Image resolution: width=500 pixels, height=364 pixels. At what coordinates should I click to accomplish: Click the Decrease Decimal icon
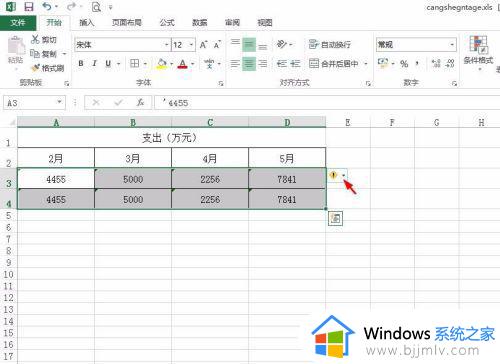450,63
